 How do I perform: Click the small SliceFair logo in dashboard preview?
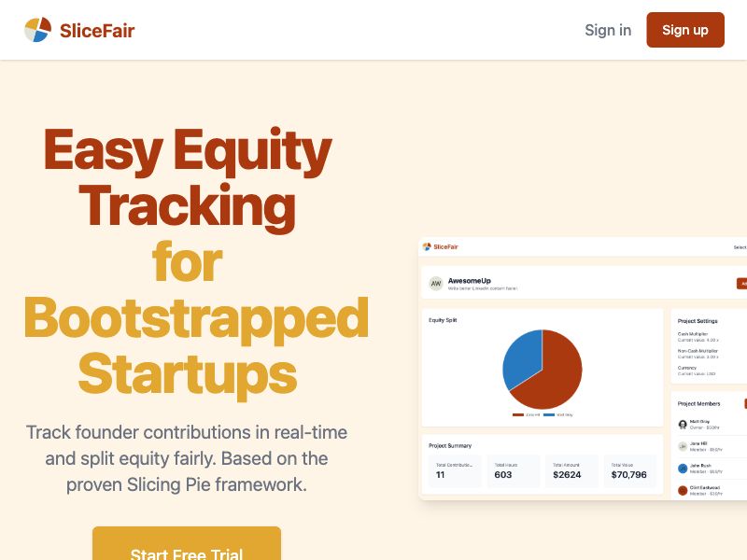(x=427, y=246)
